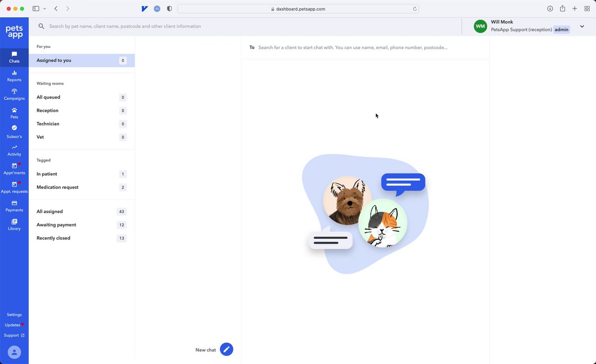Click the 2 count beside Medication request
Image resolution: width=596 pixels, height=364 pixels.
tap(123, 187)
